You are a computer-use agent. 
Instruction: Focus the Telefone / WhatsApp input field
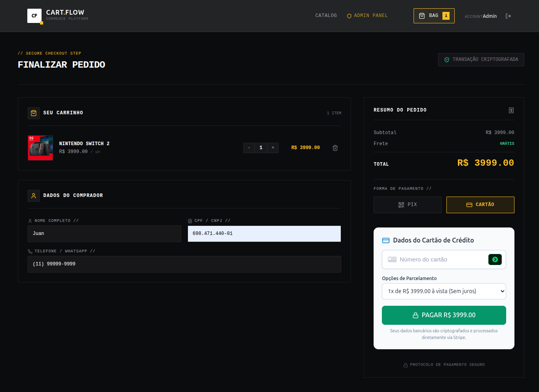[184, 264]
